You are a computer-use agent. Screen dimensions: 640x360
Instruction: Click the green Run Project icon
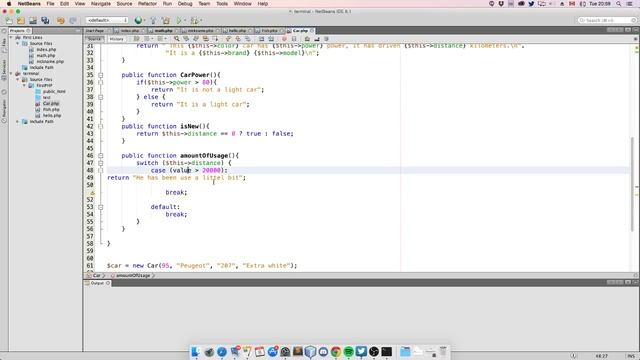tap(179, 20)
